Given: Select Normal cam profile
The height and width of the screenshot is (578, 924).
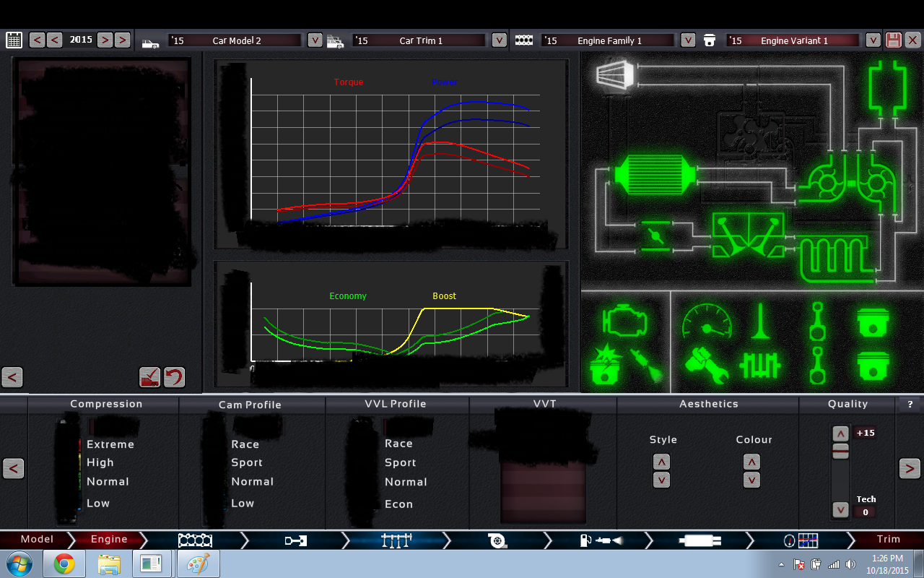Looking at the screenshot, I should (252, 481).
